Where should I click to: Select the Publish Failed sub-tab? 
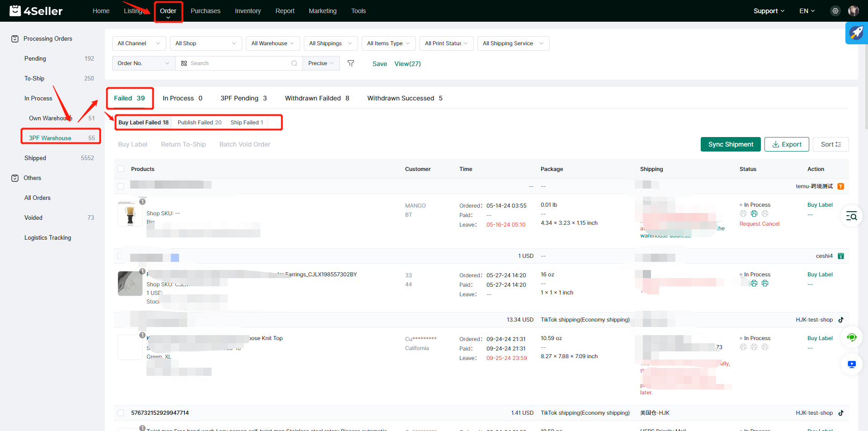tap(199, 123)
